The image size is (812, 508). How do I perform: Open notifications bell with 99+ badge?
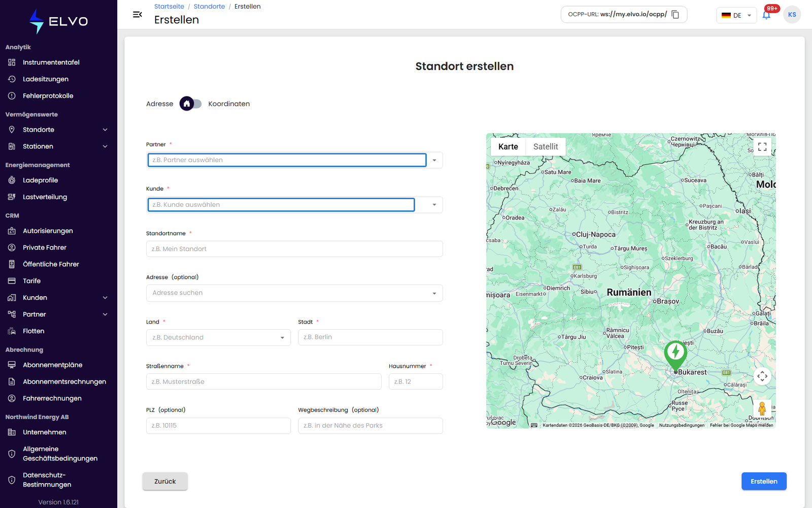(x=766, y=15)
